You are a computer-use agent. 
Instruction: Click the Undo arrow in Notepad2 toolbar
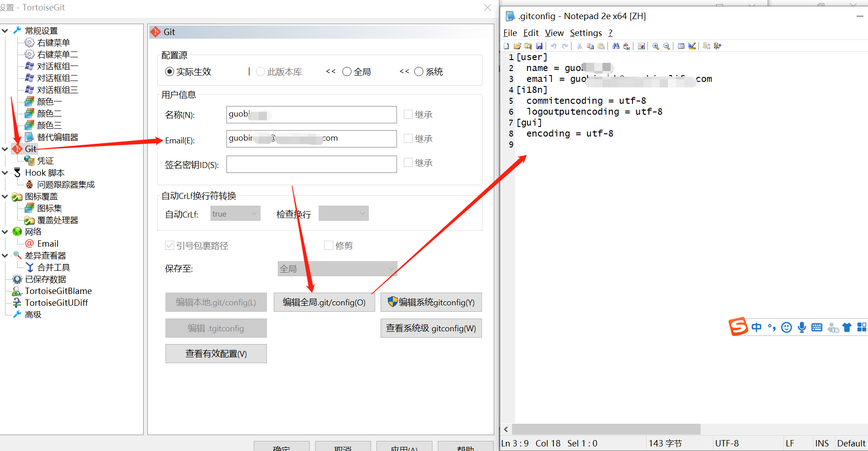pos(554,46)
